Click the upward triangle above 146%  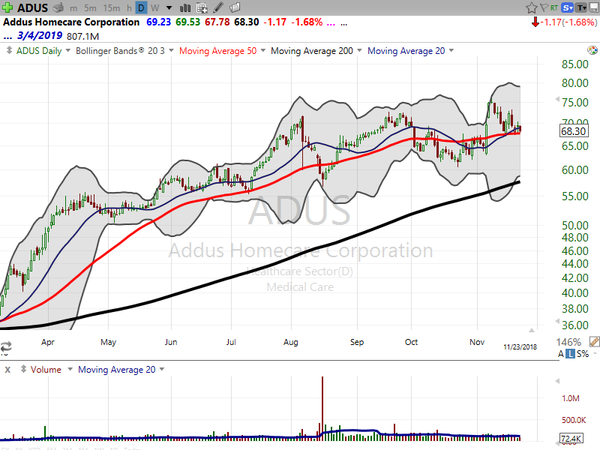coord(532,330)
